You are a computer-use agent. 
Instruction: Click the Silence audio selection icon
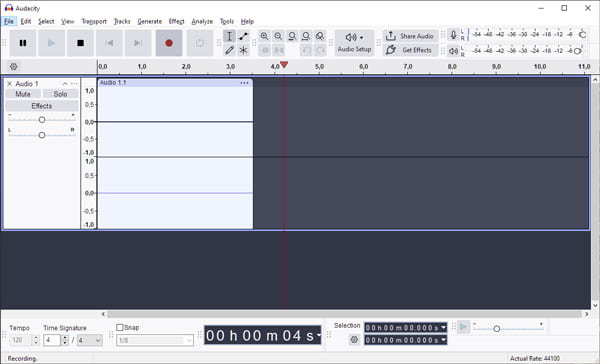[x=278, y=50]
